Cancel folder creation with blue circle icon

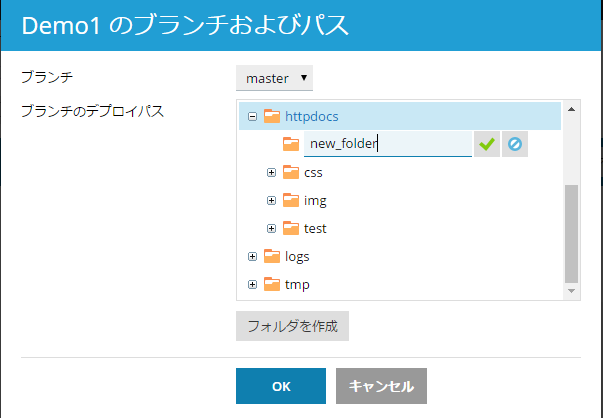pyautogui.click(x=514, y=144)
